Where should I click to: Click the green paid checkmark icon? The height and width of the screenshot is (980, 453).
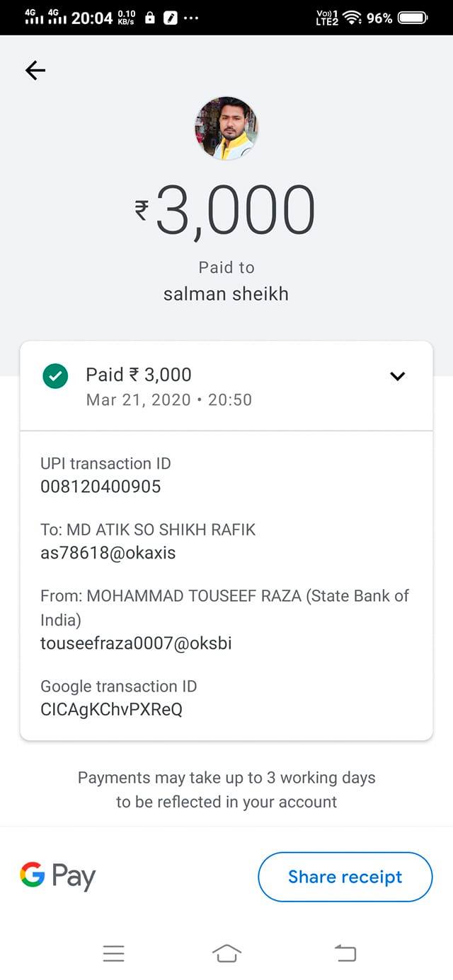pyautogui.click(x=55, y=376)
